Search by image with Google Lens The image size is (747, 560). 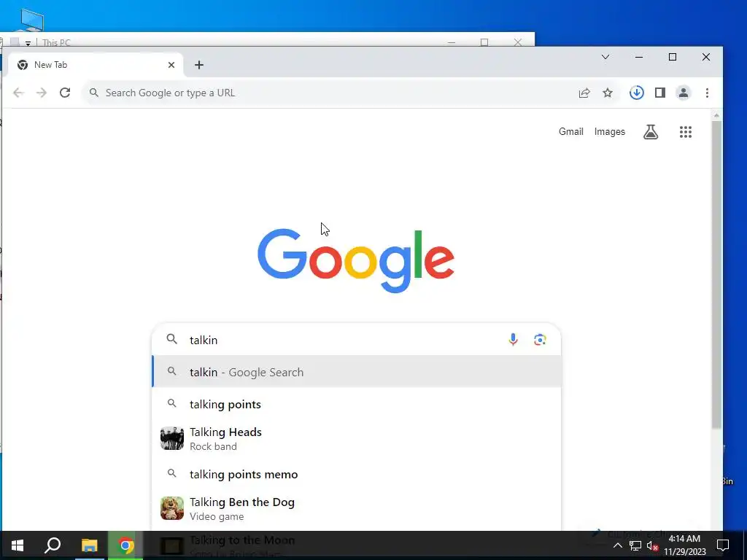[x=540, y=340]
